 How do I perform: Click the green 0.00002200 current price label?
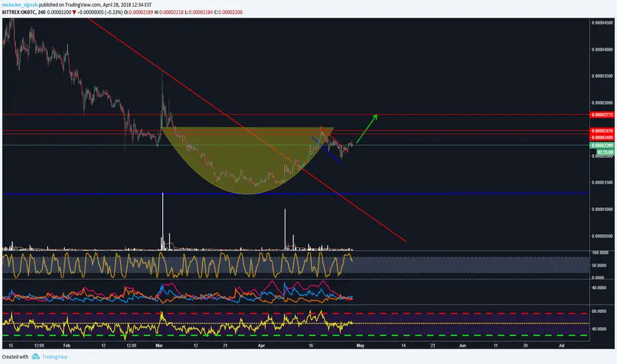click(x=602, y=145)
